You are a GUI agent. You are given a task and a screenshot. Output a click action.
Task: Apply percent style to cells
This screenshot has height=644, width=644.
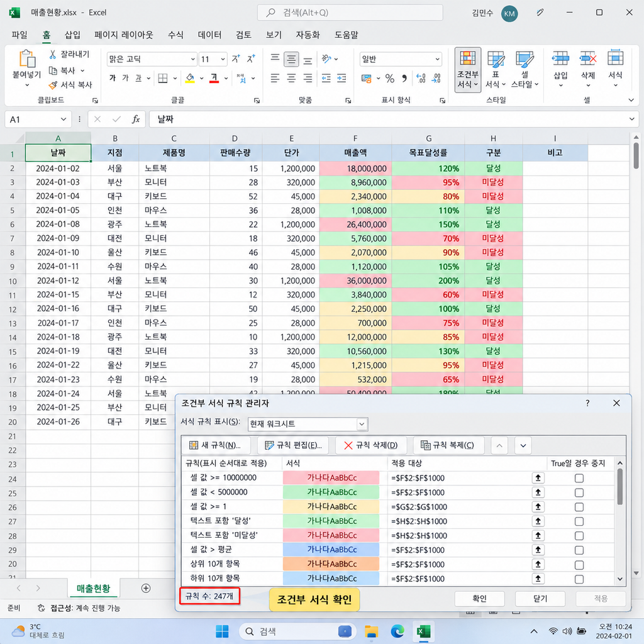point(390,78)
